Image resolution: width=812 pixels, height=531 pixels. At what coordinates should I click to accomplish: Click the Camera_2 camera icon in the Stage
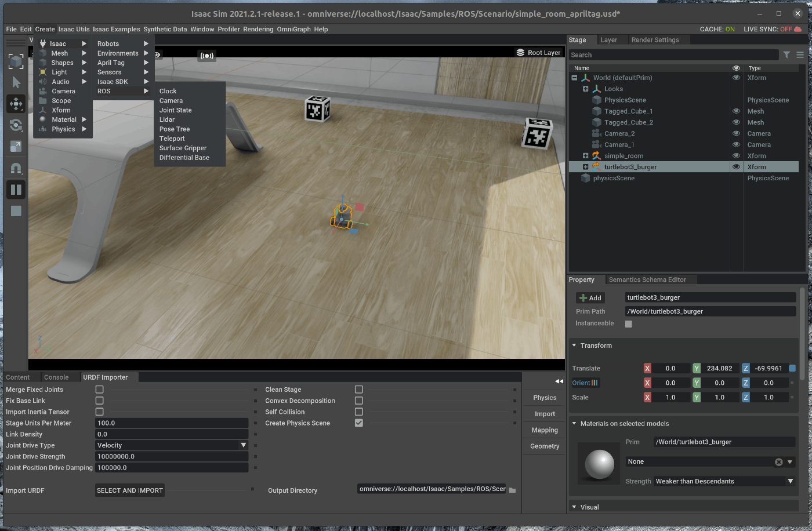tap(596, 133)
